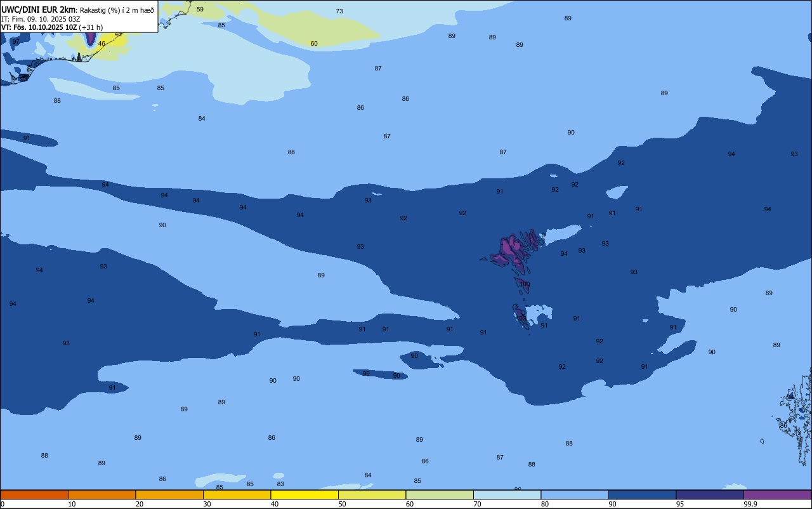This screenshot has height=509, width=812.
Task: Click the pale green 60–70 legend swatch
Action: (x=440, y=494)
